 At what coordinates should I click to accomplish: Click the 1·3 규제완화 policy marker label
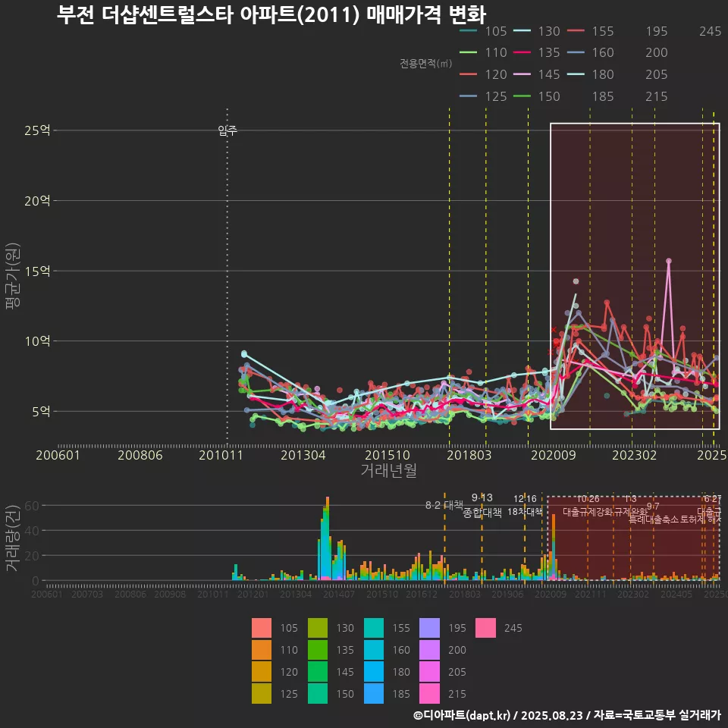click(630, 505)
